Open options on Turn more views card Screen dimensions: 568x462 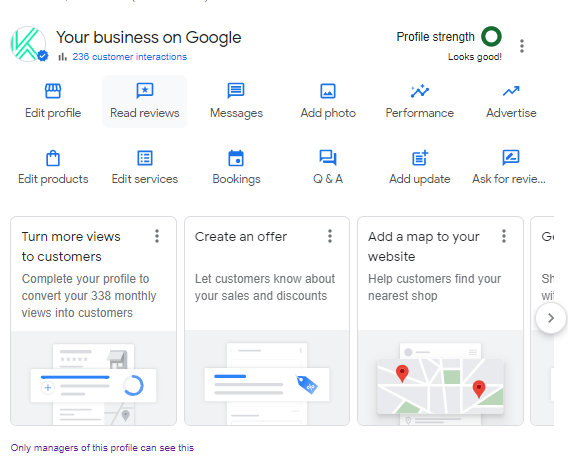(x=157, y=236)
